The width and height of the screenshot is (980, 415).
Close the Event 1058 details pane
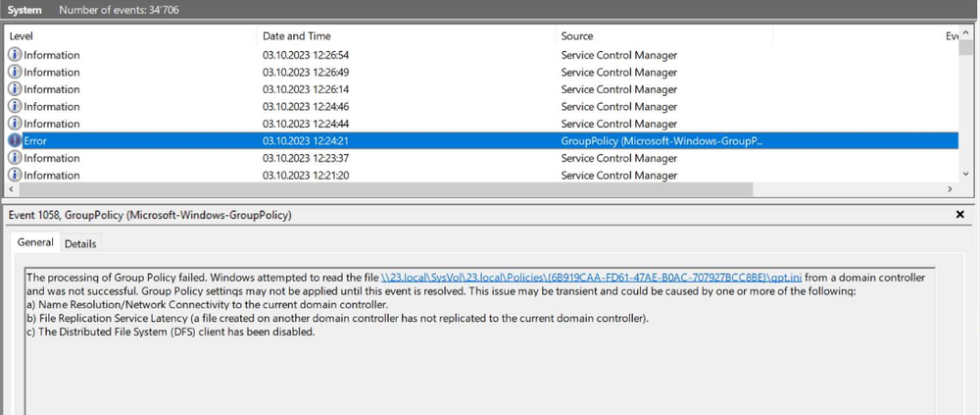pyautogui.click(x=960, y=215)
